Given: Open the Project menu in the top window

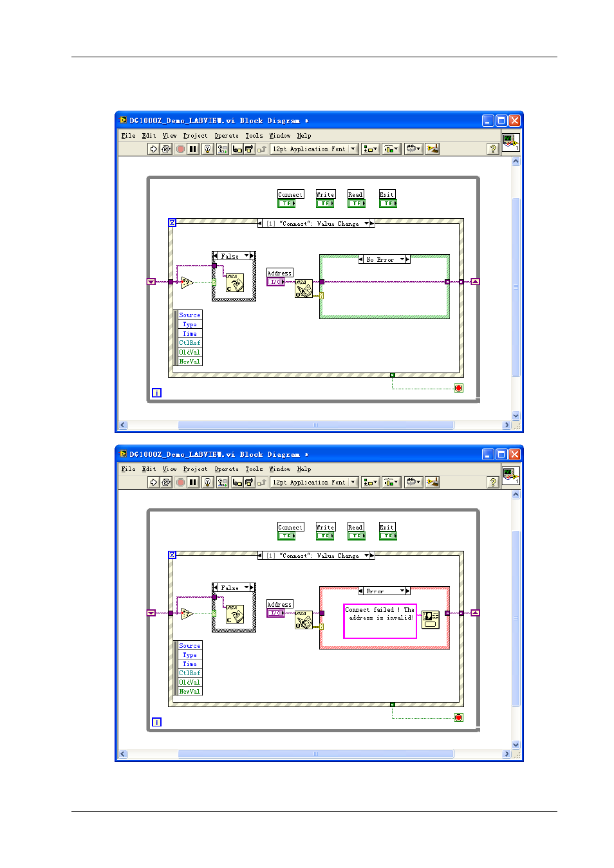Looking at the screenshot, I should point(195,136).
